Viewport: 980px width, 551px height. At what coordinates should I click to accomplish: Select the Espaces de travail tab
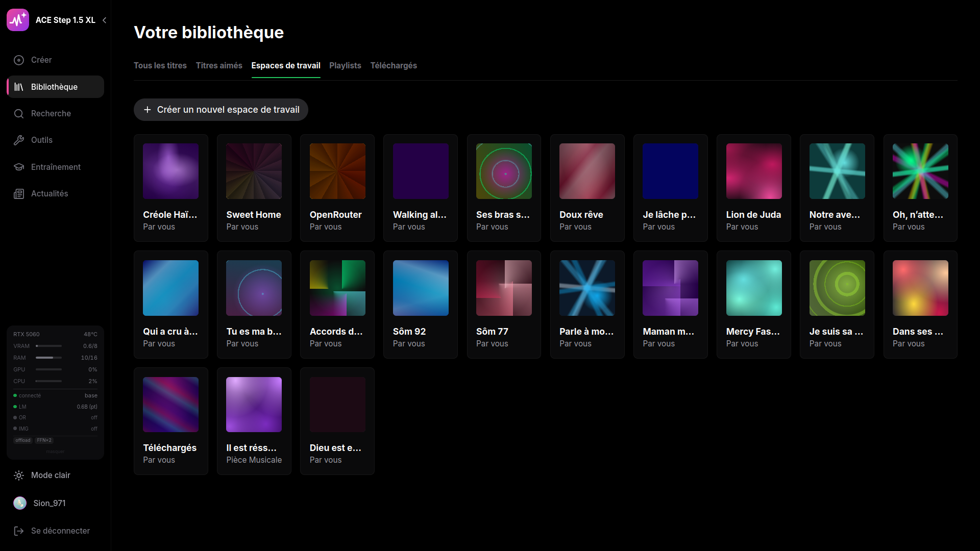[x=286, y=65]
